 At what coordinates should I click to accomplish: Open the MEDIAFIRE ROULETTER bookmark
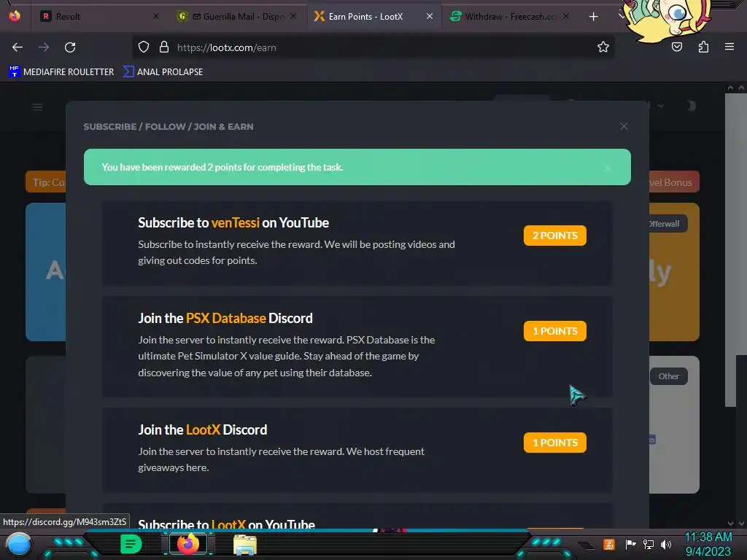click(x=61, y=72)
